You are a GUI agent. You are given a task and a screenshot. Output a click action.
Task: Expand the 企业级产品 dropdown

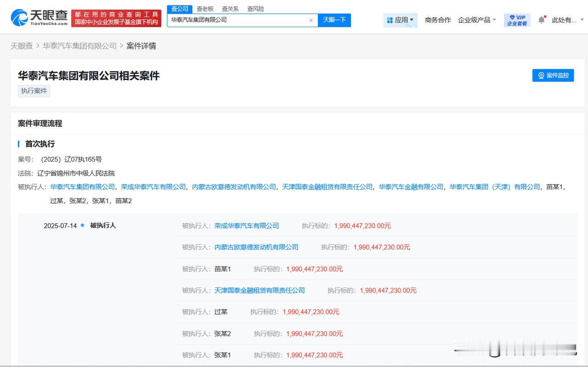pyautogui.click(x=477, y=20)
